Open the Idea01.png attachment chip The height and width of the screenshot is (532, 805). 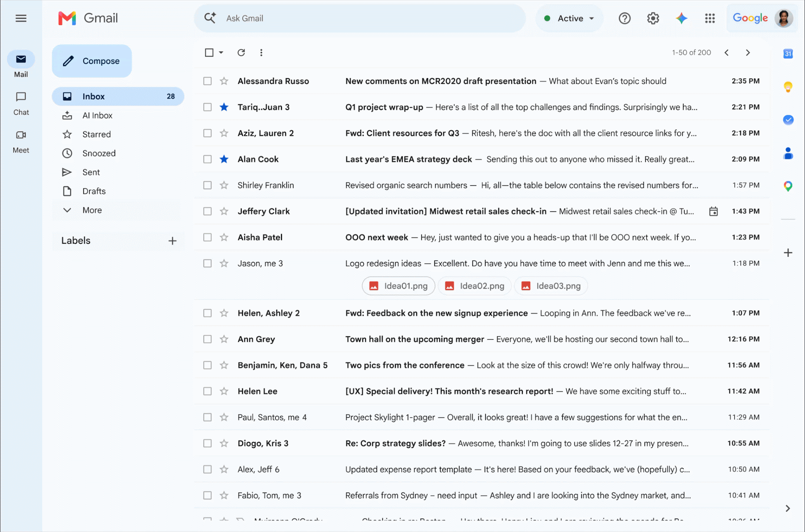tap(398, 286)
